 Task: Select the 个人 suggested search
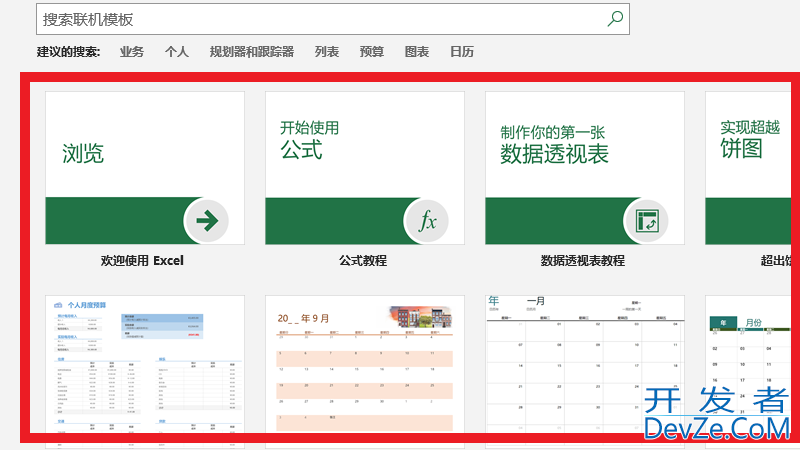coord(177,52)
